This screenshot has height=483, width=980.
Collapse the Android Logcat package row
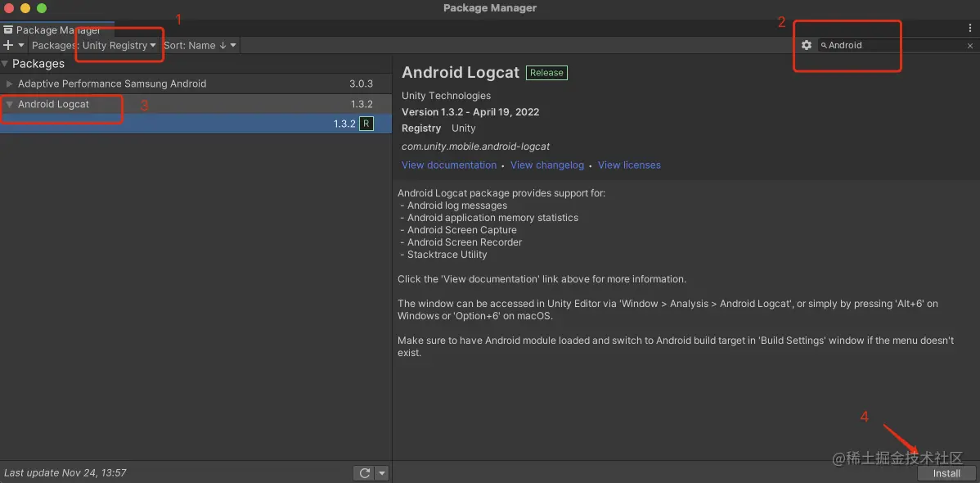(x=9, y=105)
